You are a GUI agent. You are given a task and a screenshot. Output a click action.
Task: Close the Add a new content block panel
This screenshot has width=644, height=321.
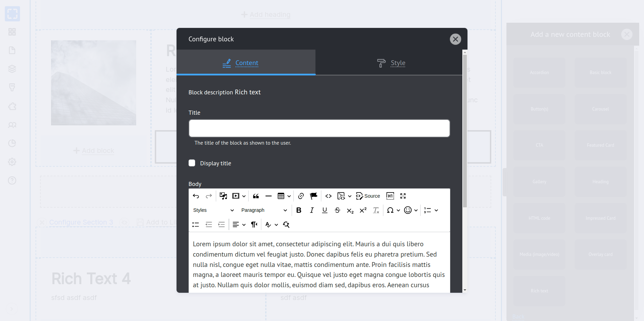[x=627, y=34]
